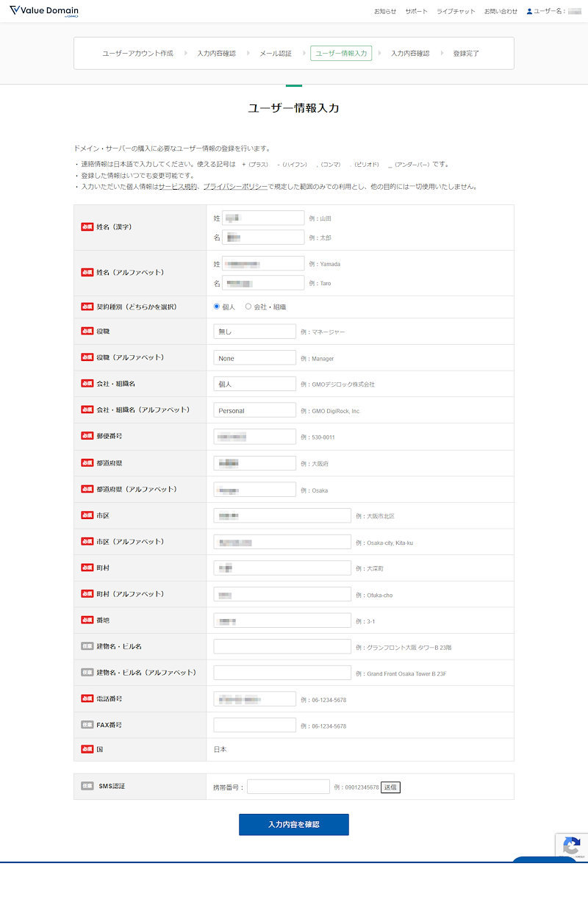Select the 個人 radio button
The width and height of the screenshot is (588, 919).
[216, 307]
